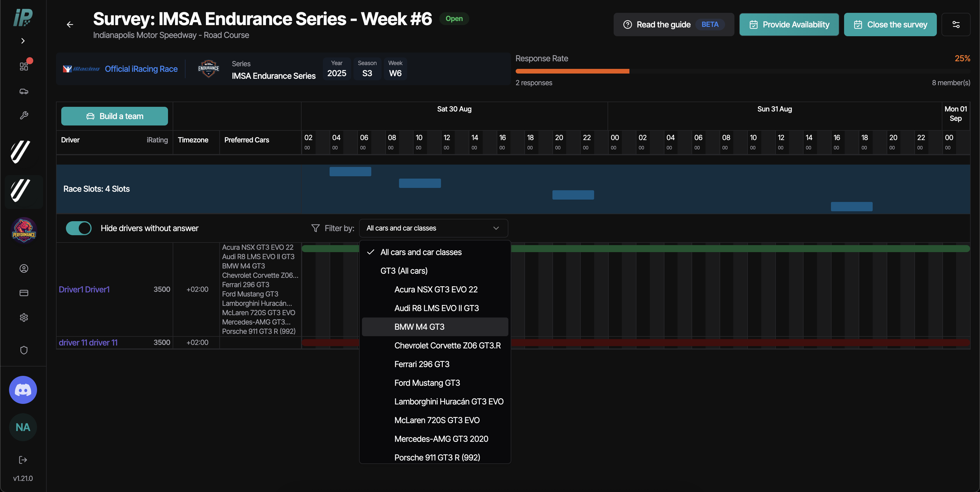This screenshot has width=980, height=492.
Task: Click Close the survey button
Action: click(890, 24)
